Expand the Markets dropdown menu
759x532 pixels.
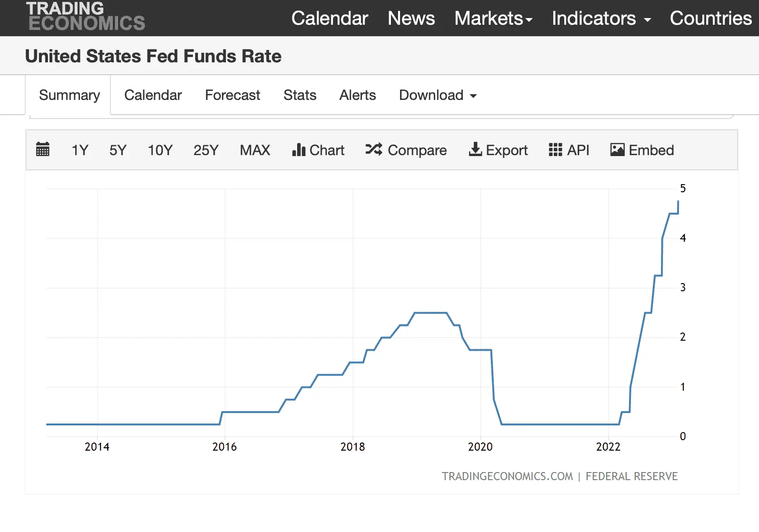493,19
